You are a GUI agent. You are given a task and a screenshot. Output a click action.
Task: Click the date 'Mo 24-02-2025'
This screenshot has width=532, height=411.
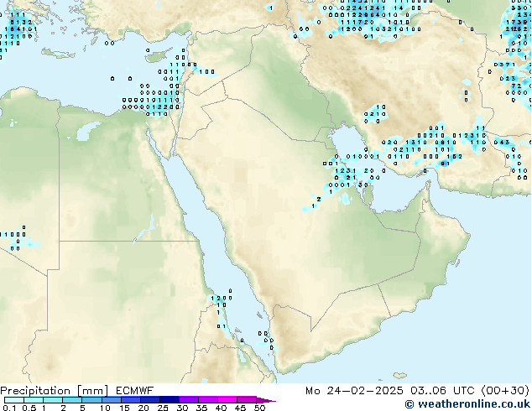pos(354,391)
